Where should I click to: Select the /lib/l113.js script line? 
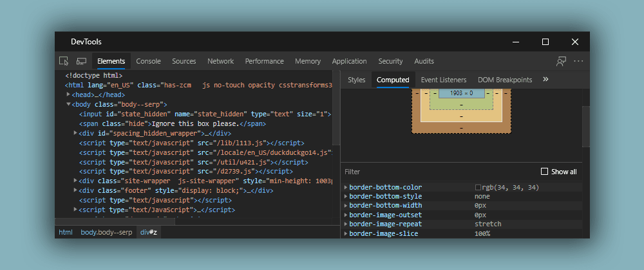(x=191, y=143)
